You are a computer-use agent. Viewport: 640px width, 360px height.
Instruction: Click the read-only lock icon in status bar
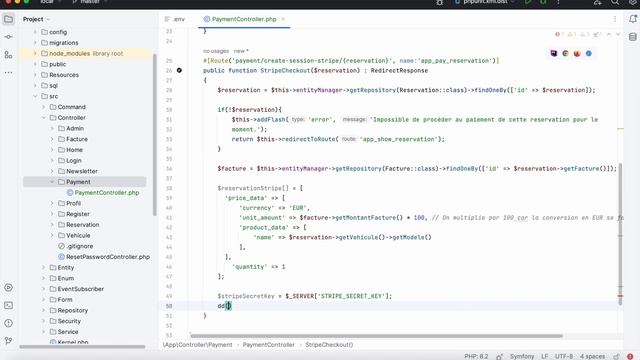pos(616,357)
